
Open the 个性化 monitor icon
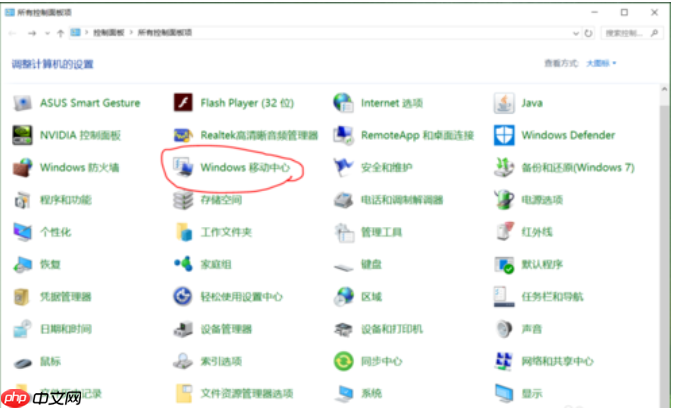pyautogui.click(x=22, y=232)
